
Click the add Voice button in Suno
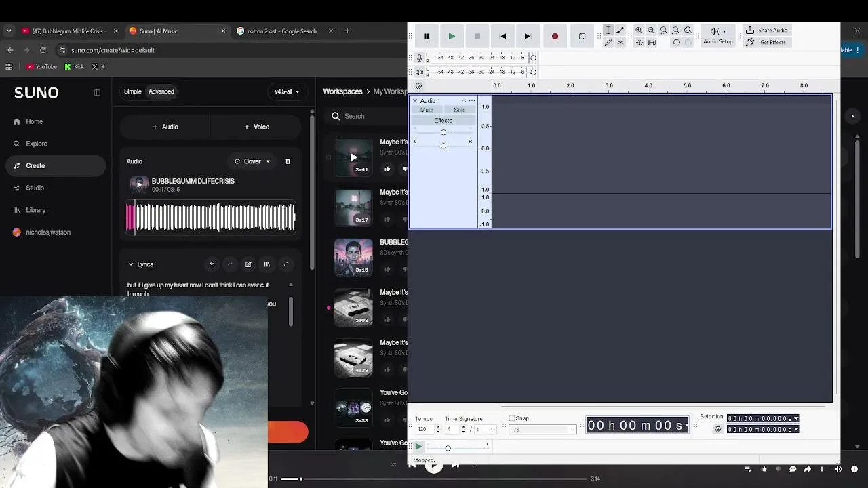[256, 127]
